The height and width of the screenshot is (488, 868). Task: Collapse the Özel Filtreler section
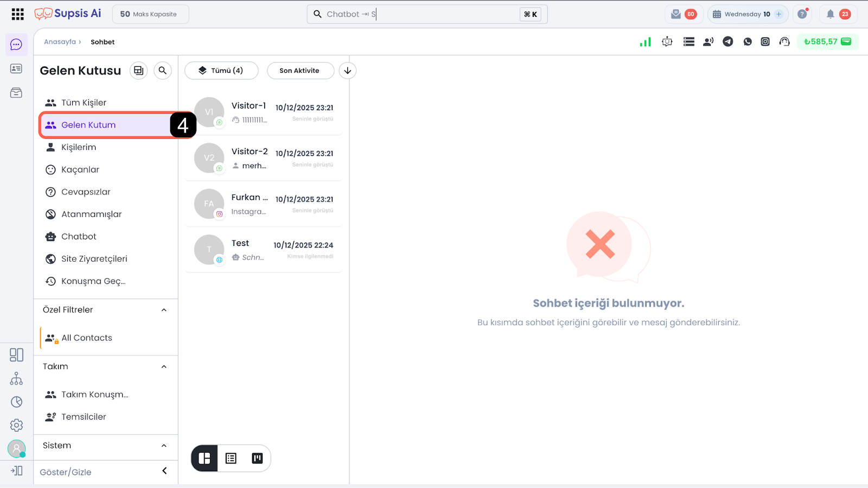click(x=164, y=310)
